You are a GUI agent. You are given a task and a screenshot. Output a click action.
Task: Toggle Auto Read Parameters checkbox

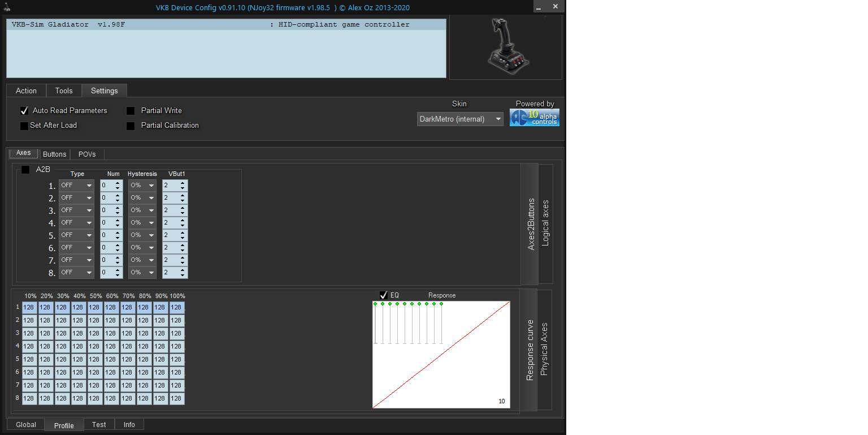tap(24, 111)
